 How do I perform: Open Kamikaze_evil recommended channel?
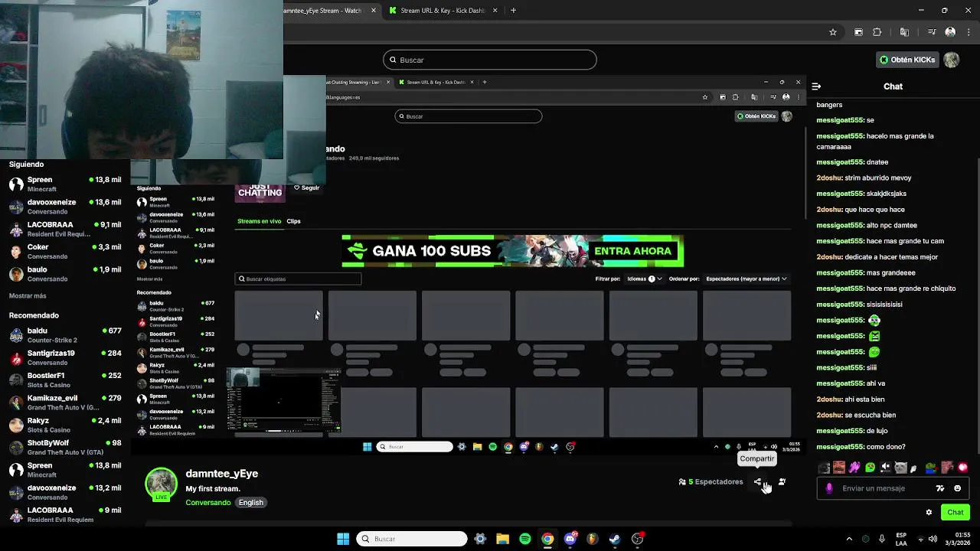pos(65,403)
